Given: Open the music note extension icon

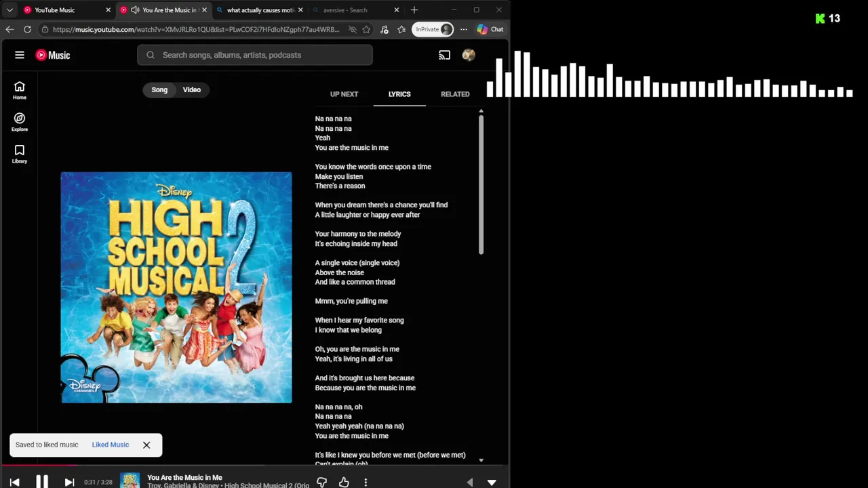Looking at the screenshot, I should (x=384, y=29).
